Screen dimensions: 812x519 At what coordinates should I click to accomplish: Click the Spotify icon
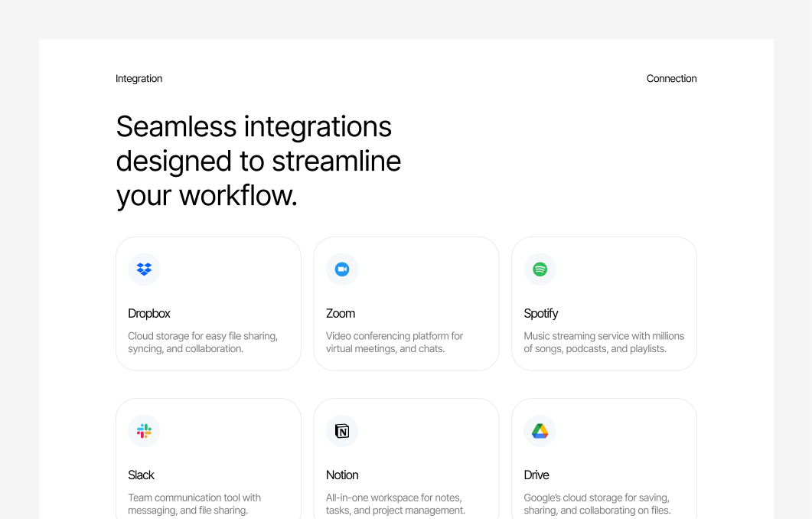540,269
